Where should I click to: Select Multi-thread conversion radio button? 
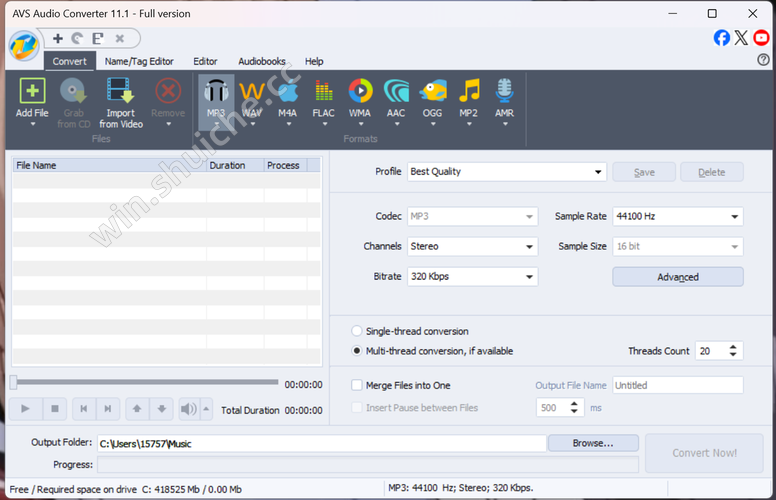[357, 351]
